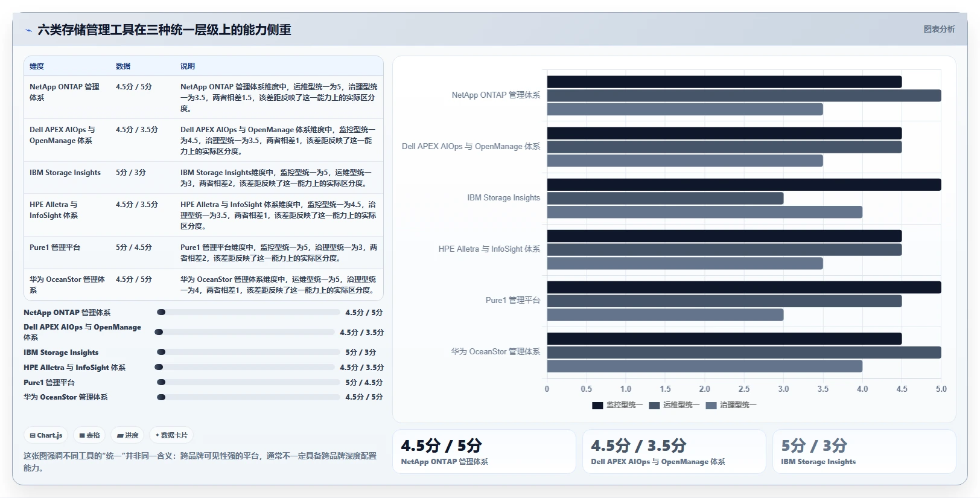
Task: Click the 华为 OceanStor 运维型统一 chart bar
Action: 744,353
